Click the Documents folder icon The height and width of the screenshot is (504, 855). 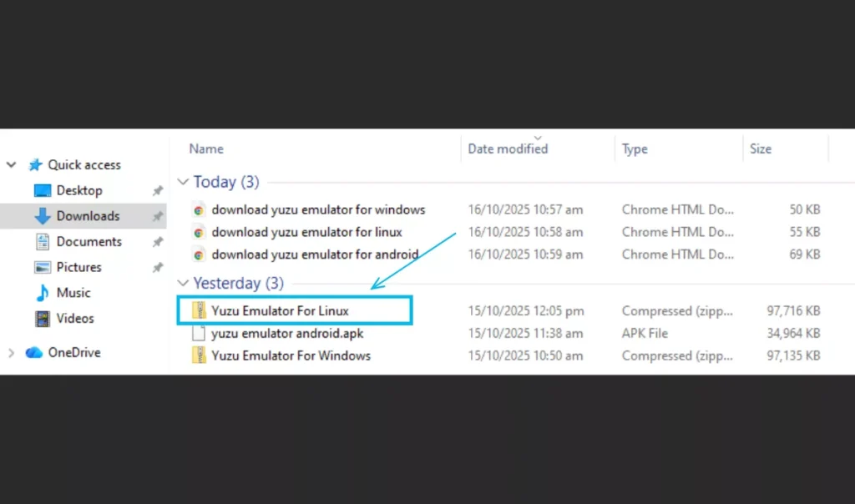43,242
